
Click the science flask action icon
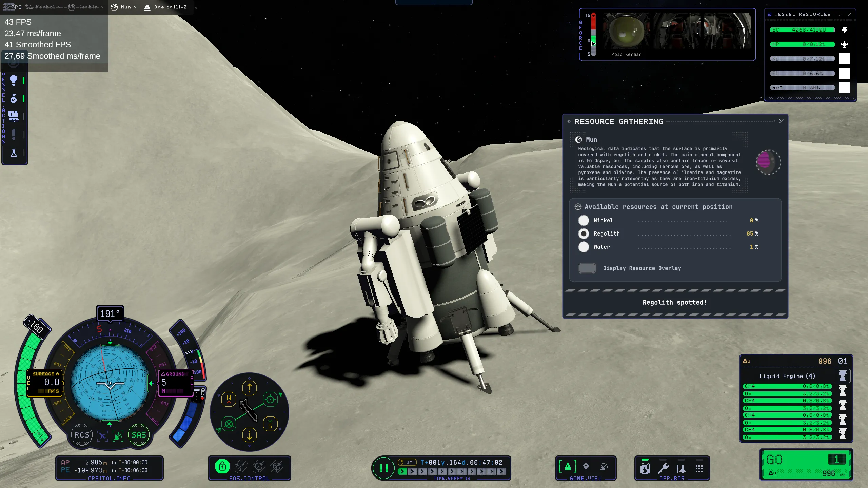tap(14, 153)
